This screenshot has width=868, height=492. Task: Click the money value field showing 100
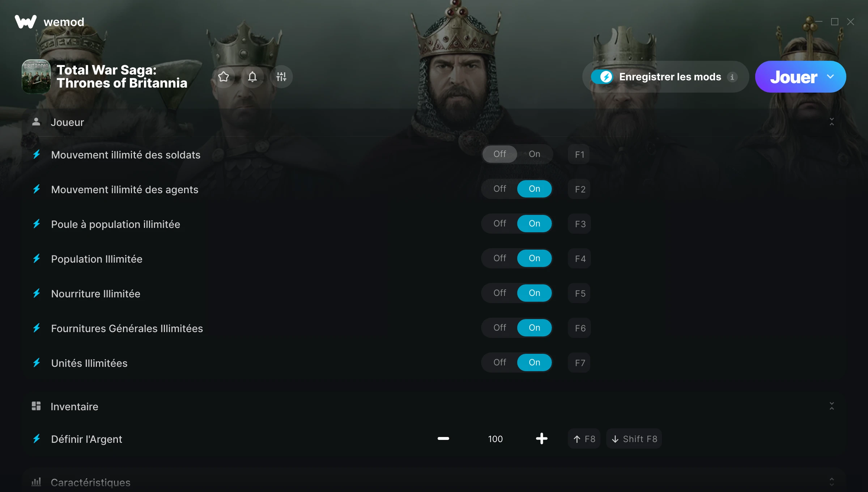click(x=495, y=439)
